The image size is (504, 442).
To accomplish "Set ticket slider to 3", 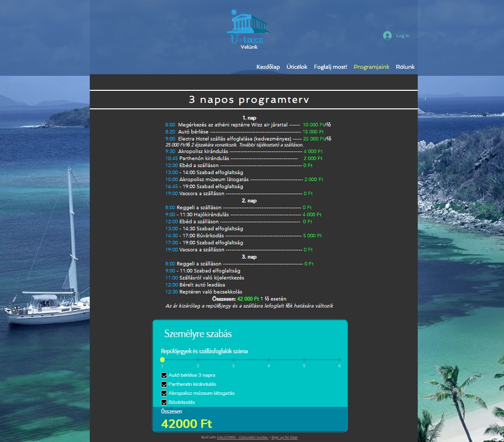I will (x=233, y=360).
